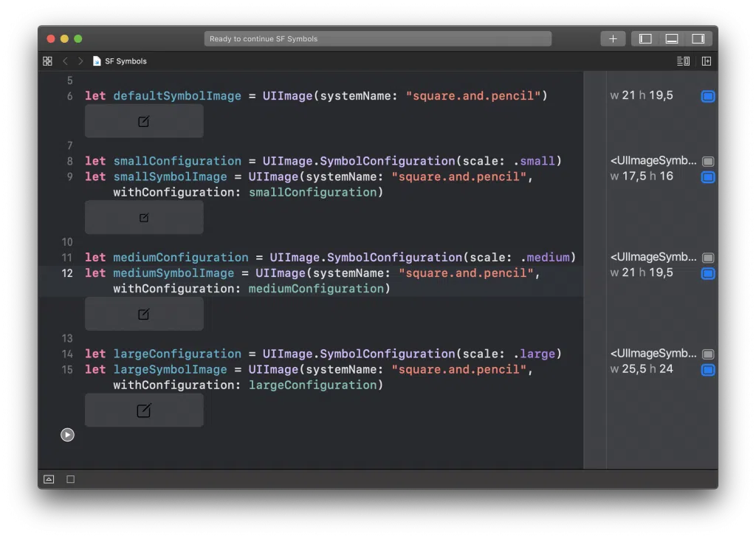The height and width of the screenshot is (539, 756).
Task: Toggle inline result for defaultSymbolImage
Action: [x=708, y=96]
